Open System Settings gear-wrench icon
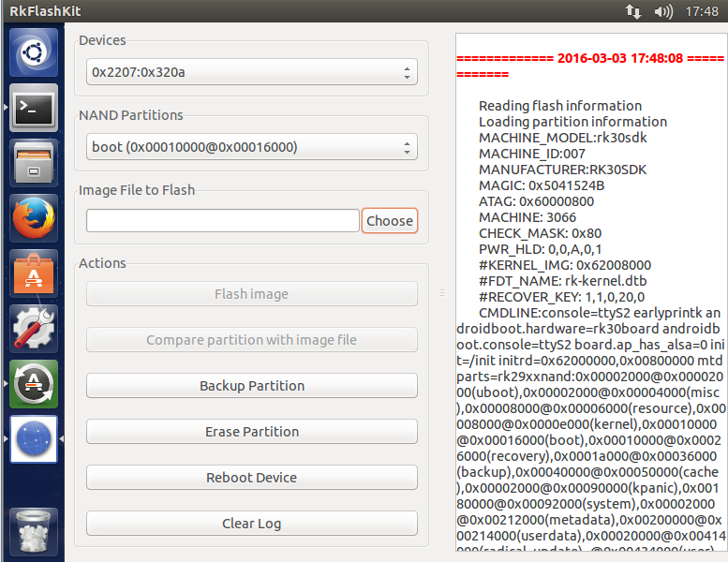This screenshot has height=562, width=728. 34,329
